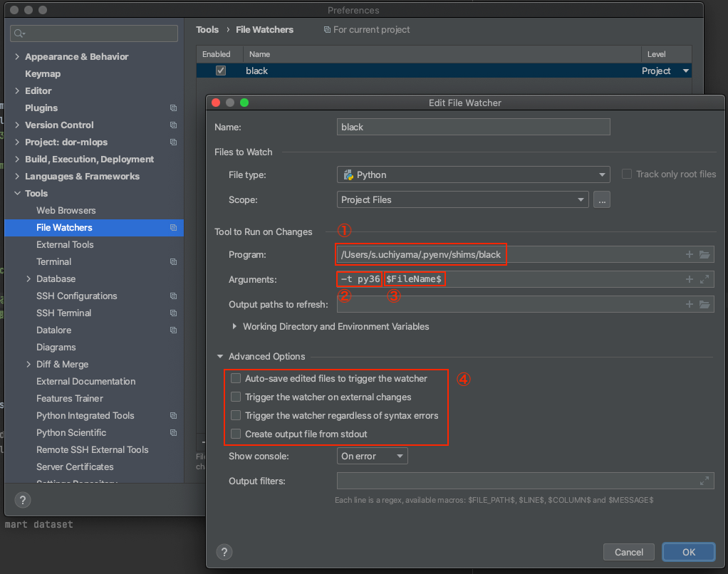Open the Level Project dropdown arrow
Image resolution: width=728 pixels, height=574 pixels.
[686, 71]
